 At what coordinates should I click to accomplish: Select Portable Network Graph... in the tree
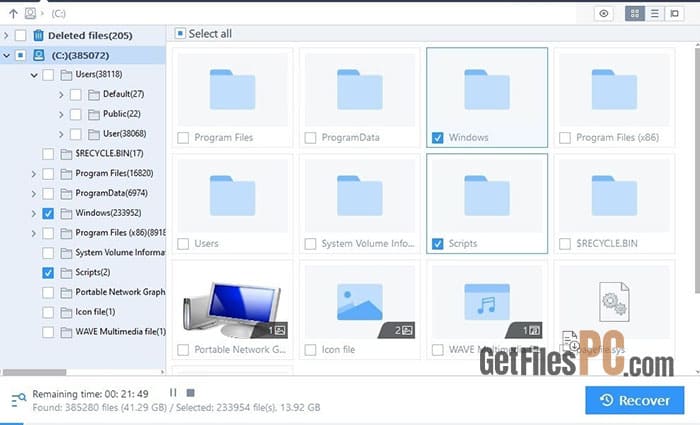click(x=120, y=292)
